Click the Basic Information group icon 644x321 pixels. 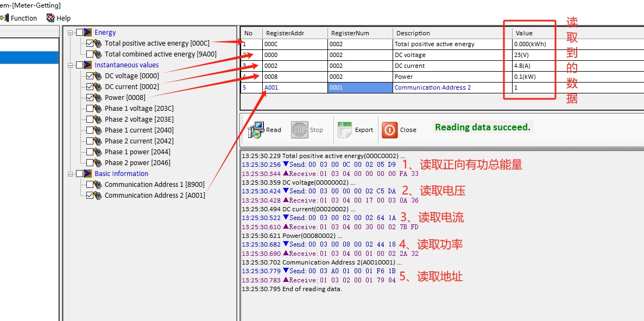88,174
